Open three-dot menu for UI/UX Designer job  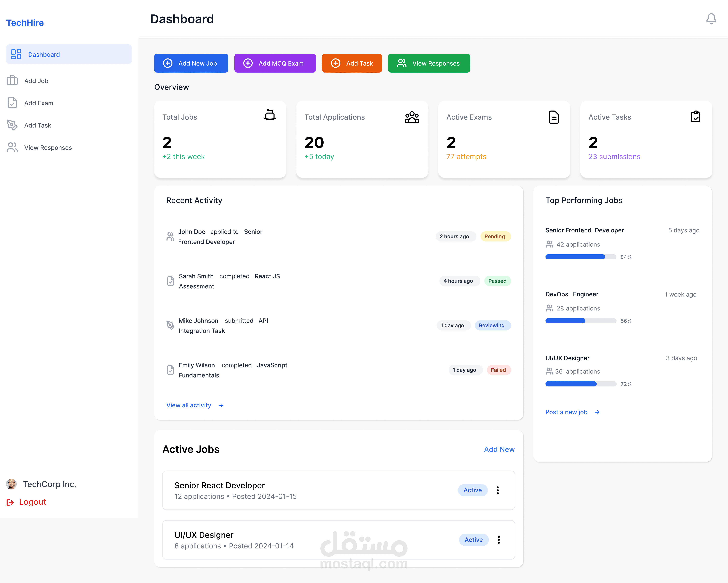click(499, 540)
